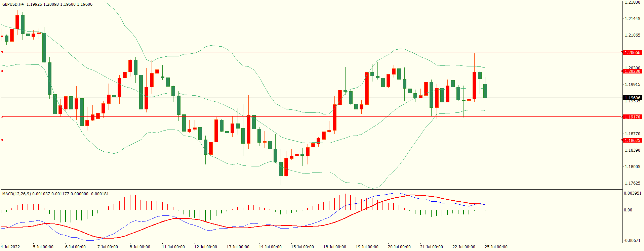Click the 1.18390 price scale value
644x251 pixels.
click(632, 150)
